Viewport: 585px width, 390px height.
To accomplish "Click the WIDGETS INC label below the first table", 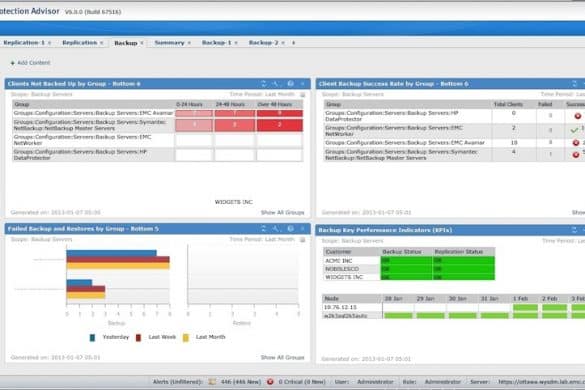I will click(234, 202).
